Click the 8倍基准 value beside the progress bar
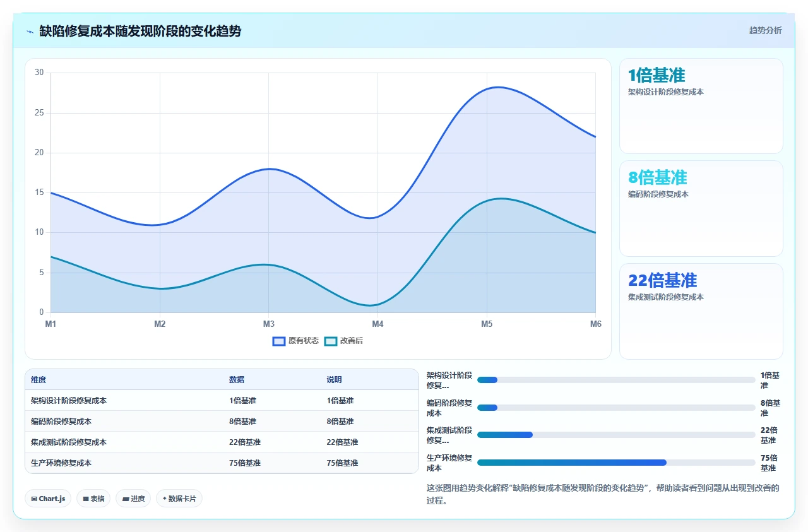The image size is (808, 532). coord(770,408)
